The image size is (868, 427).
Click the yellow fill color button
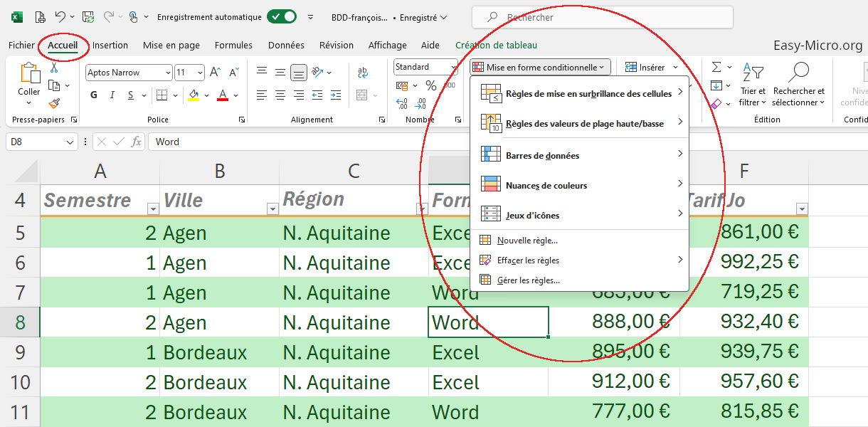(194, 95)
